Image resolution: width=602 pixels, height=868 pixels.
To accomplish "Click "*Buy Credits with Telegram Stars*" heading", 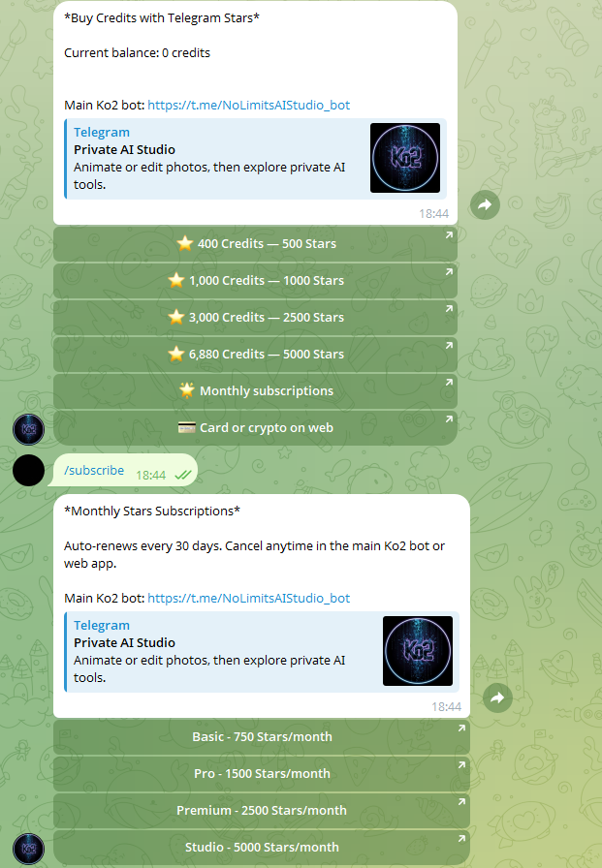I will tap(162, 18).
